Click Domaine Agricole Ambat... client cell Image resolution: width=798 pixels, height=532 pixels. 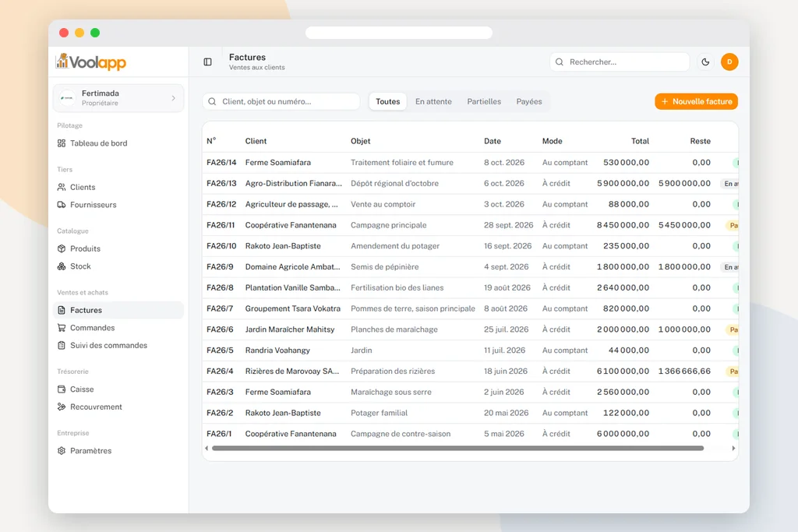pos(293,267)
